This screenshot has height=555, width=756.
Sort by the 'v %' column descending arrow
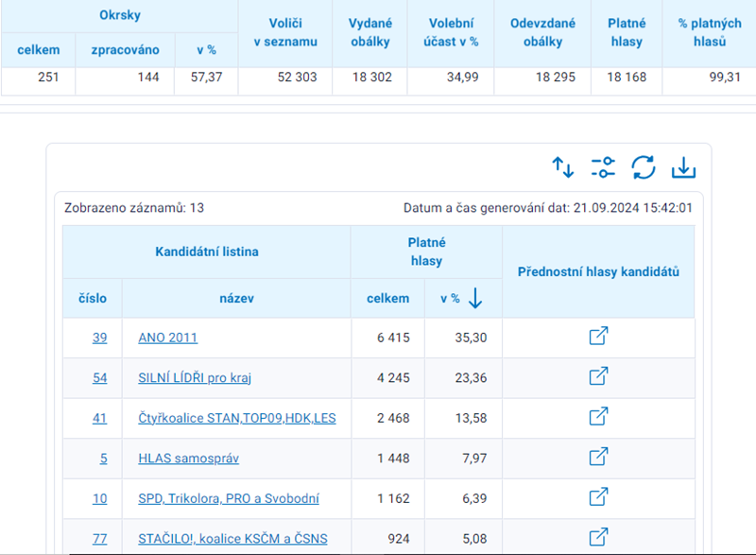coord(475,298)
